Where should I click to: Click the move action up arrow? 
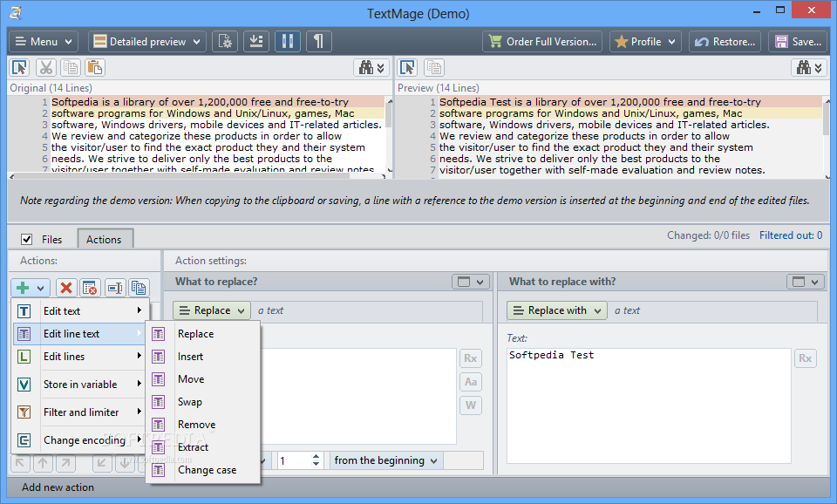(44, 463)
